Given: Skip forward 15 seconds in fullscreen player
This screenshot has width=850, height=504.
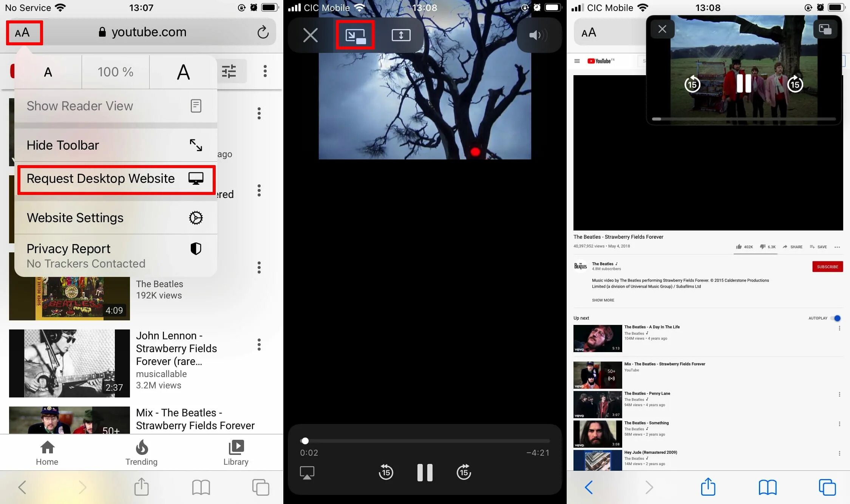Looking at the screenshot, I should point(464,472).
